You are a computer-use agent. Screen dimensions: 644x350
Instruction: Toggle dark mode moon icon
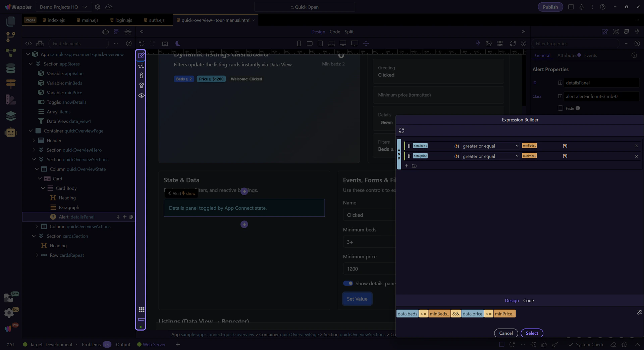click(178, 43)
